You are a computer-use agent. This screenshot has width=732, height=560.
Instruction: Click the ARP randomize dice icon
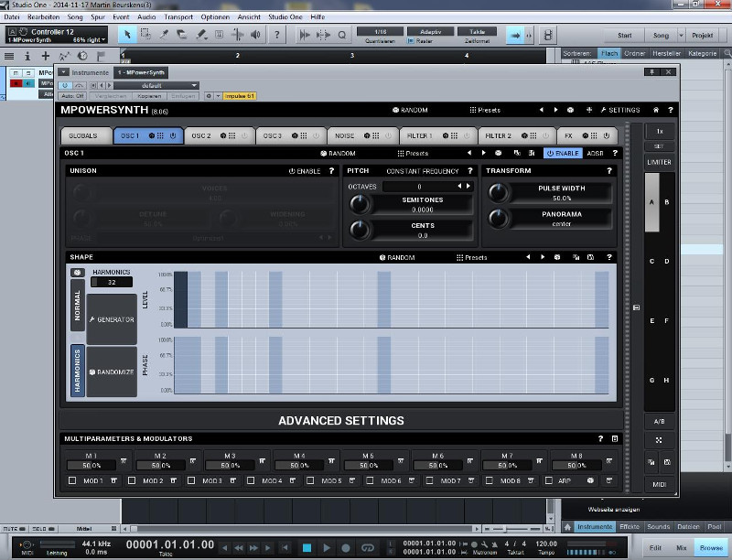point(590,480)
